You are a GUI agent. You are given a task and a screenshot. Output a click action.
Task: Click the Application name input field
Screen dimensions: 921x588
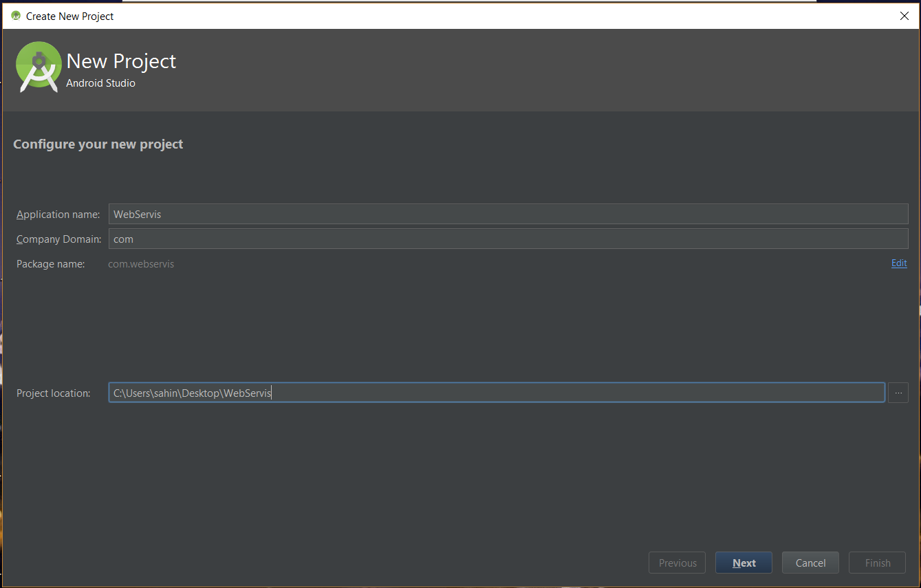click(508, 214)
